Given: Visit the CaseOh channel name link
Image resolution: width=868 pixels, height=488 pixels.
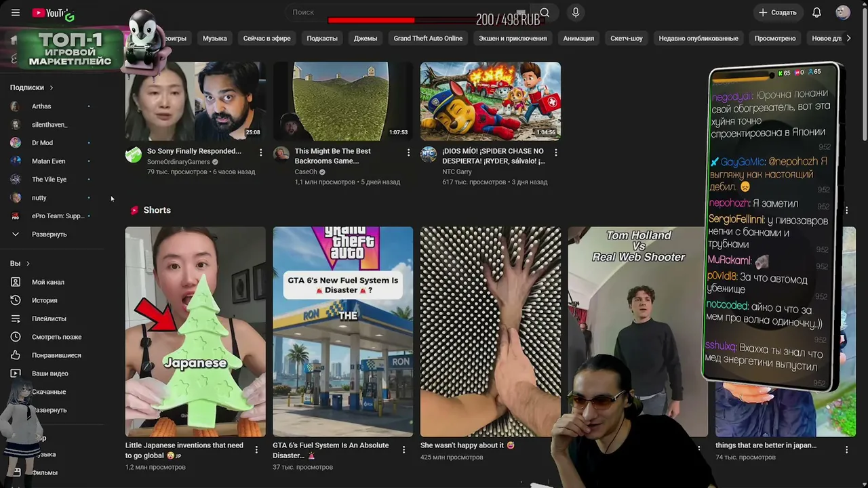Looking at the screenshot, I should click(305, 172).
